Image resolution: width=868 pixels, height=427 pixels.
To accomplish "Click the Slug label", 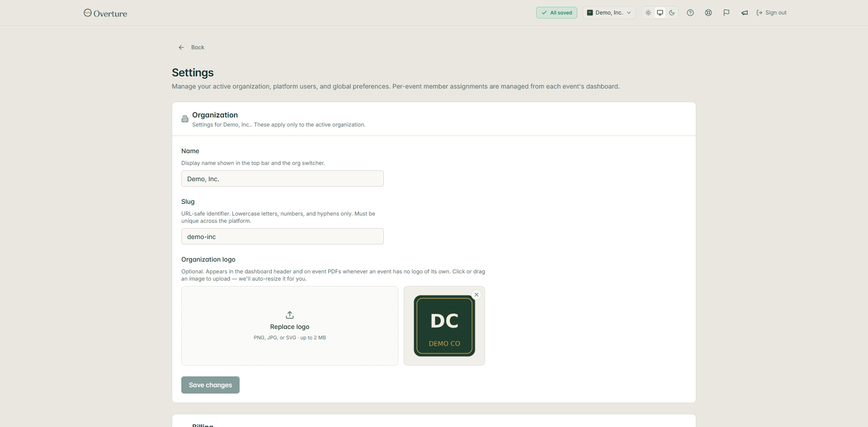I will (x=188, y=202).
